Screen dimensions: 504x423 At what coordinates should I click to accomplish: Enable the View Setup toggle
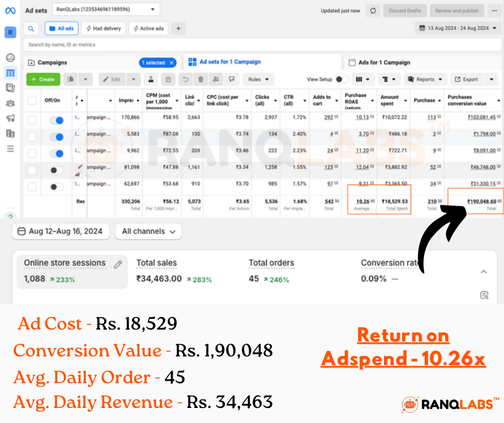tap(341, 79)
